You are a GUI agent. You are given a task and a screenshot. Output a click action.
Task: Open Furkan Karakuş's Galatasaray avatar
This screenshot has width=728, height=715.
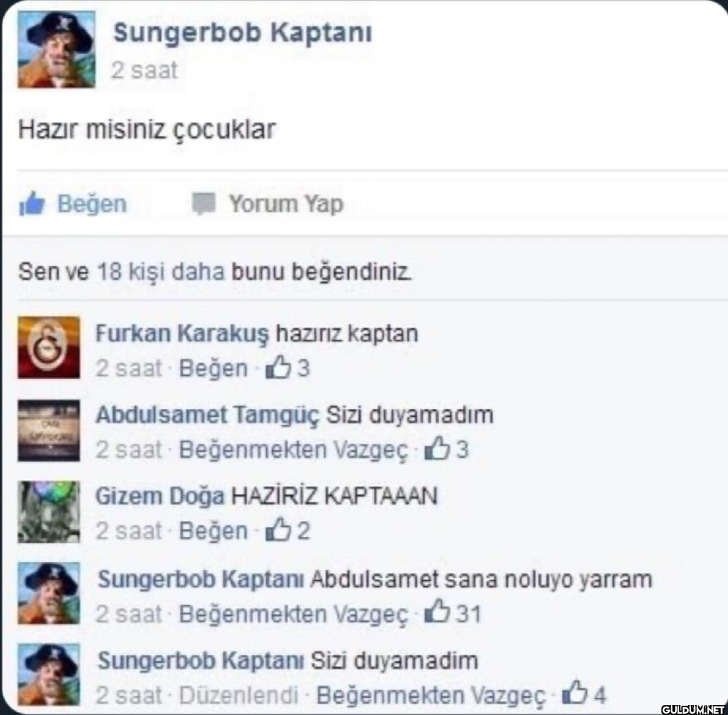pos(49,347)
